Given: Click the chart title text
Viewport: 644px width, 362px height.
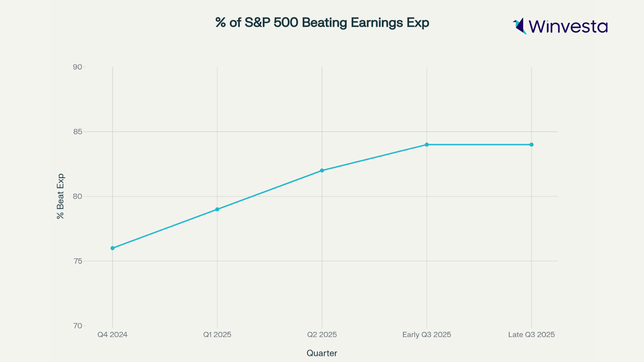Looking at the screenshot, I should (322, 23).
